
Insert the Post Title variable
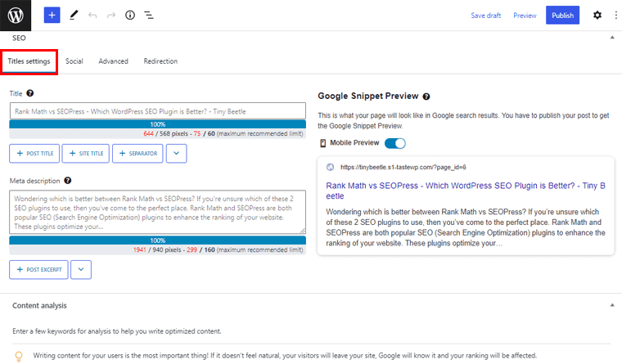[x=34, y=154]
